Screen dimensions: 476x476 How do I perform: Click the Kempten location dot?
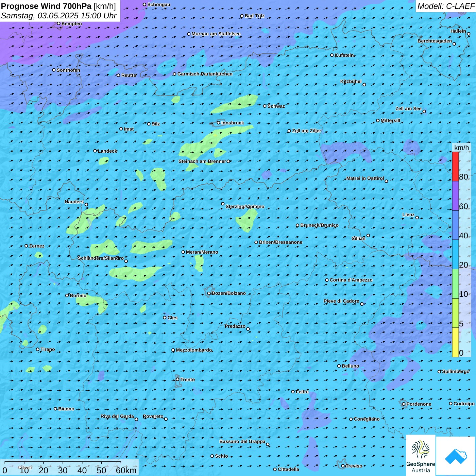point(58,23)
